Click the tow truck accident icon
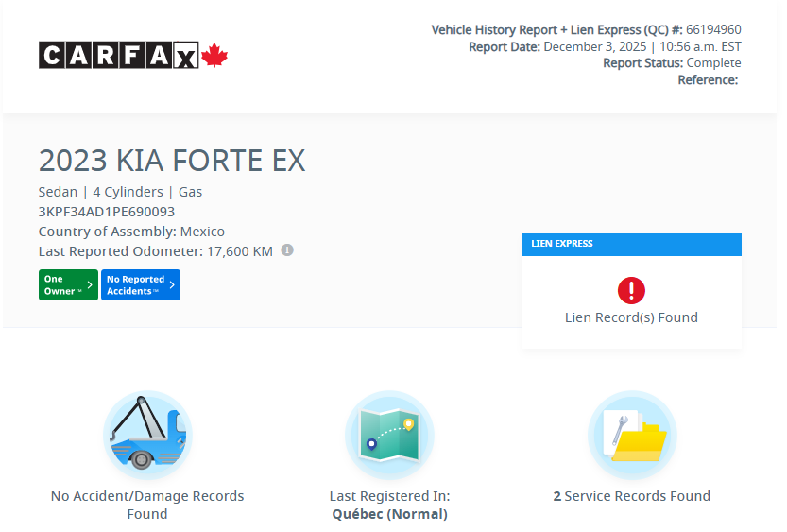Viewport: 787px width, 532px height. pos(147,435)
